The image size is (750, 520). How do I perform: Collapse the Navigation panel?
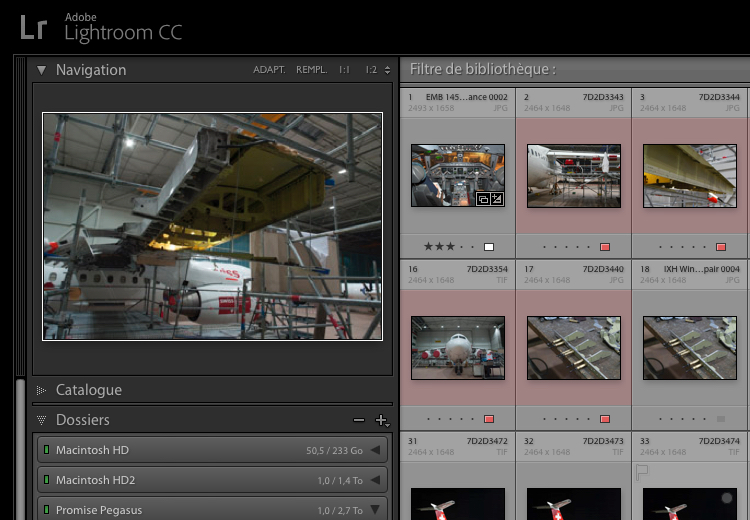tap(42, 70)
